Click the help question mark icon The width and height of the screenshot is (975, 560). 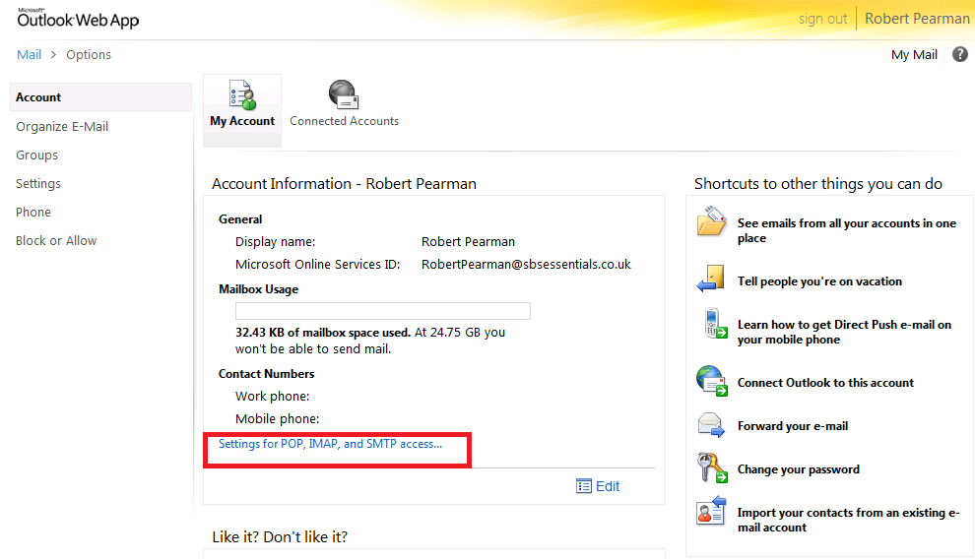pyautogui.click(x=960, y=55)
